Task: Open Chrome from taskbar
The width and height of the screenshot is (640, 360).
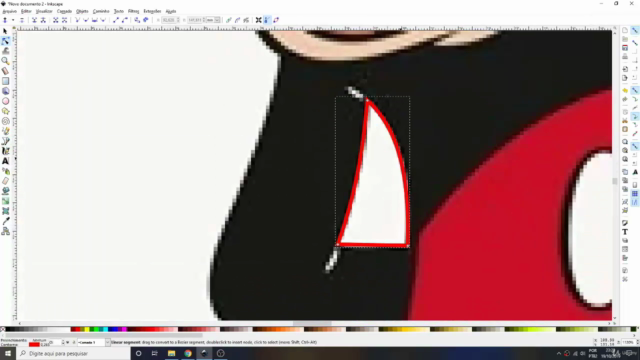Action: click(x=188, y=353)
